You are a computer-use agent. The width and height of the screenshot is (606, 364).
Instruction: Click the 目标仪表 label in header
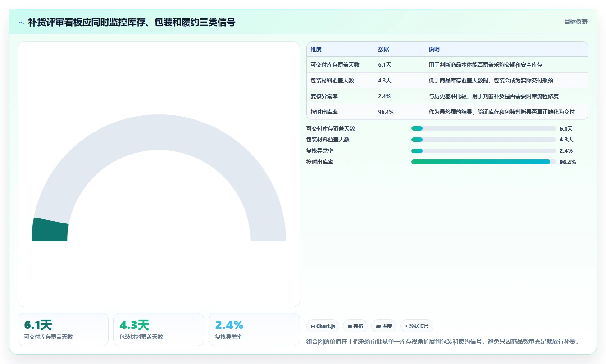575,22
